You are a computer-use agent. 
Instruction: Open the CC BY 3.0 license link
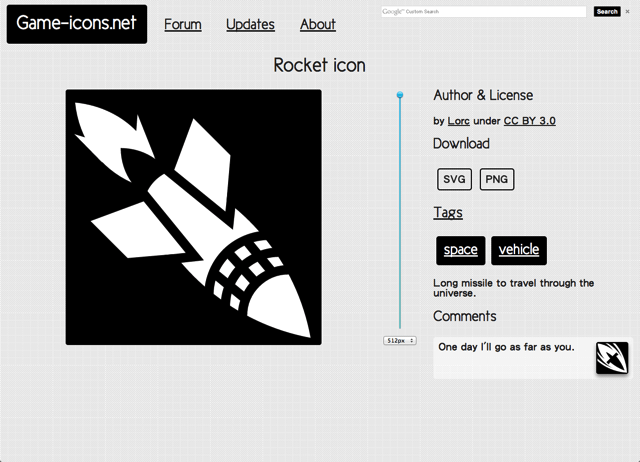pyautogui.click(x=529, y=121)
